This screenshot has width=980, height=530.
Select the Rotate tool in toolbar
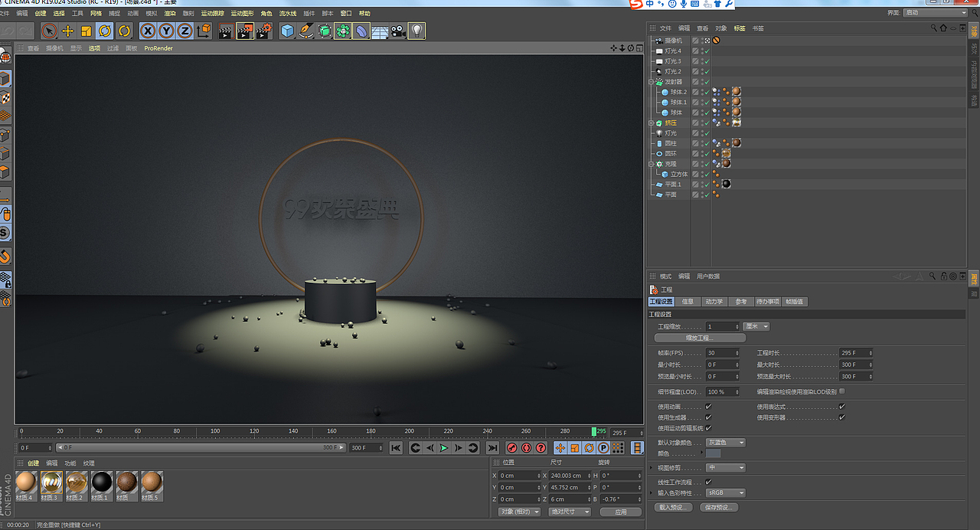pyautogui.click(x=105, y=31)
